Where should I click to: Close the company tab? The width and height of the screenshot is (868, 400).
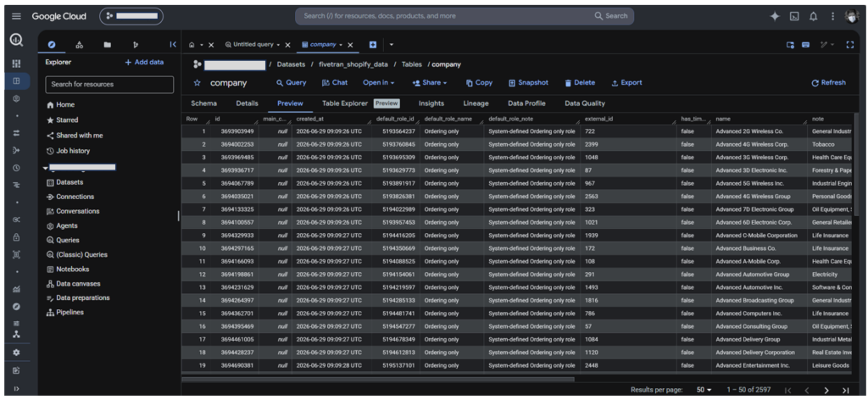coord(350,45)
